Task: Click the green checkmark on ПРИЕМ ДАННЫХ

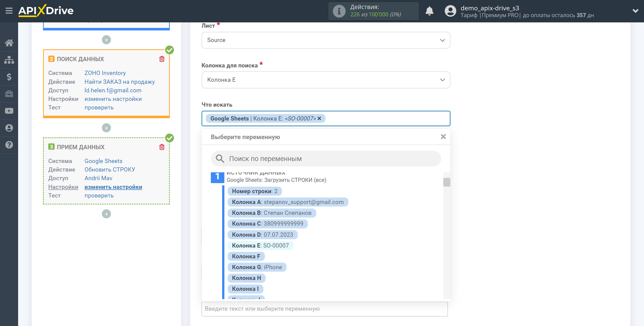Action: [170, 138]
